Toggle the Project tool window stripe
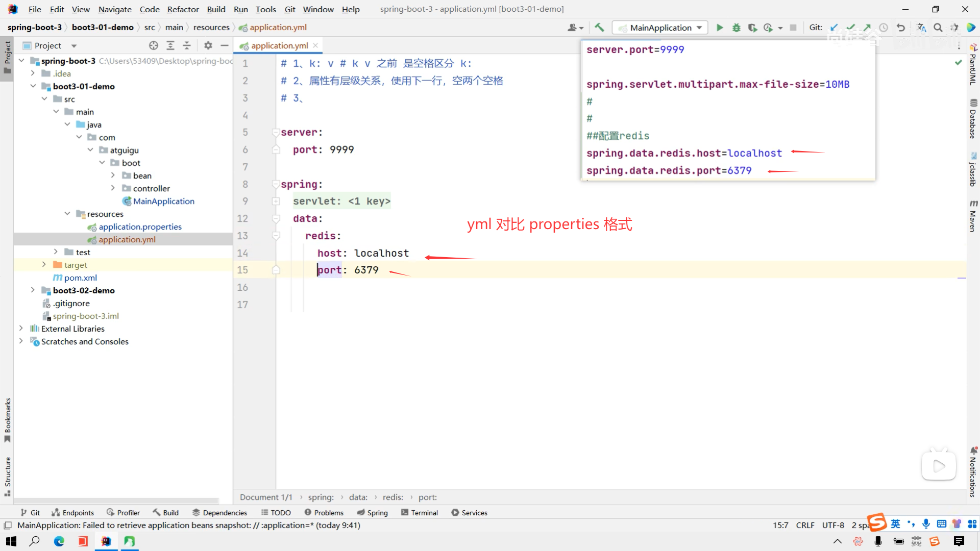Screen dimensions: 980x551 [7, 56]
